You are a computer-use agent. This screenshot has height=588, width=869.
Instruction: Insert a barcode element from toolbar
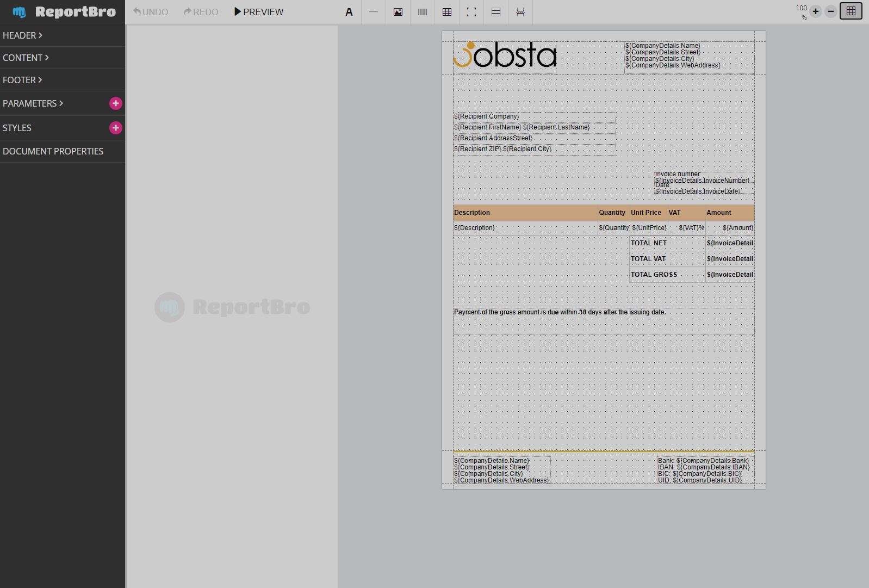point(423,12)
